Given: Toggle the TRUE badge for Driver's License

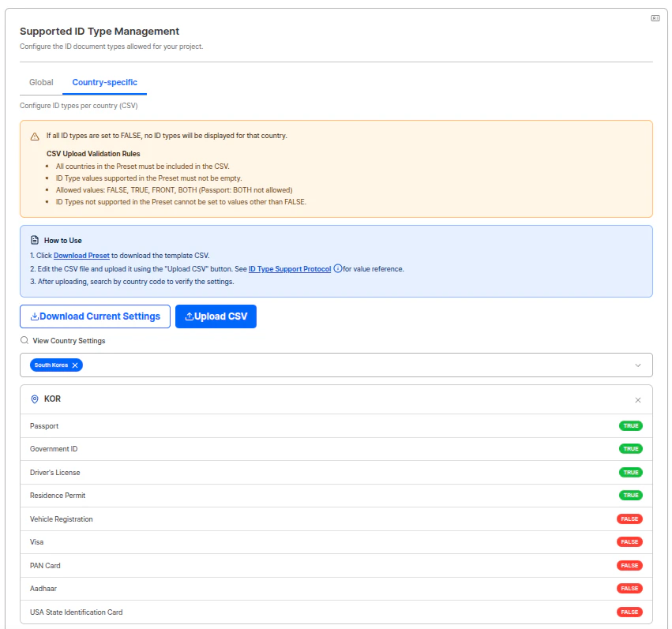Looking at the screenshot, I should [629, 472].
